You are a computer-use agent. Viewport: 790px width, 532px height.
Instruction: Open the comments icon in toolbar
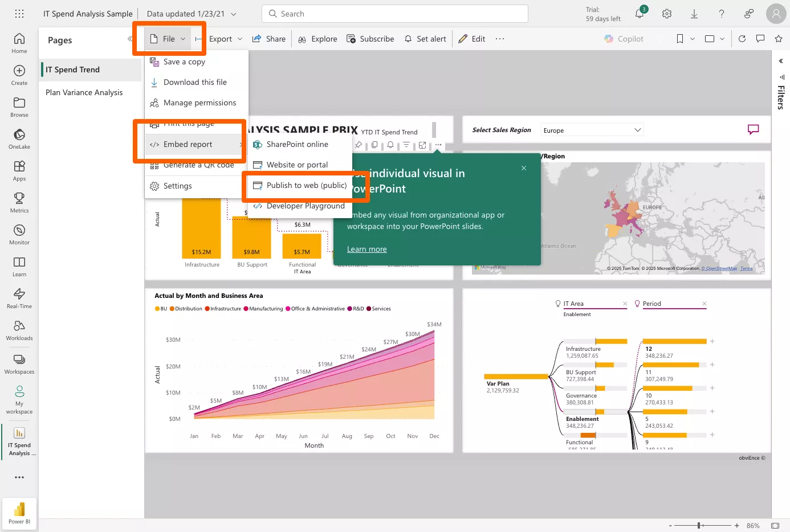click(760, 39)
